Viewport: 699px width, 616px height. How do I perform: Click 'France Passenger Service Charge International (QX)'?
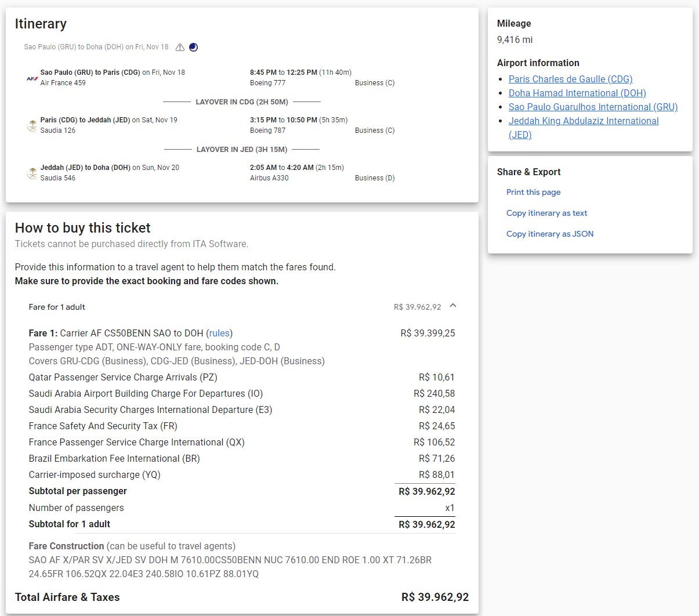(137, 442)
